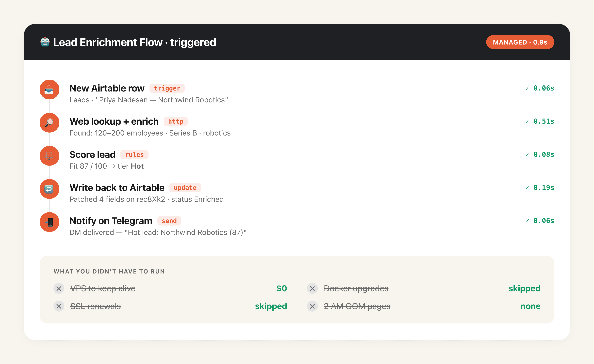The width and height of the screenshot is (594, 364).
Task: Click the X icon beside Docker upgrades
Action: pos(312,288)
